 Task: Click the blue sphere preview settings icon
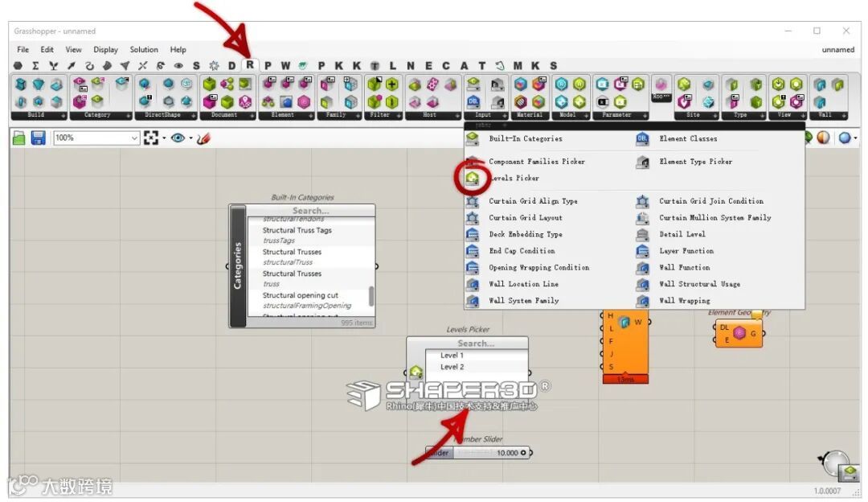(x=845, y=138)
